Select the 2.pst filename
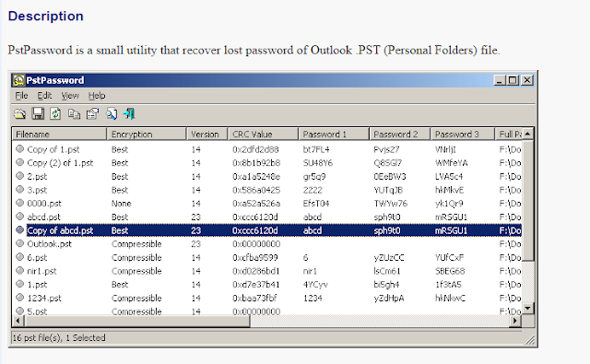Viewport: 590px width, 364px height. click(x=37, y=176)
